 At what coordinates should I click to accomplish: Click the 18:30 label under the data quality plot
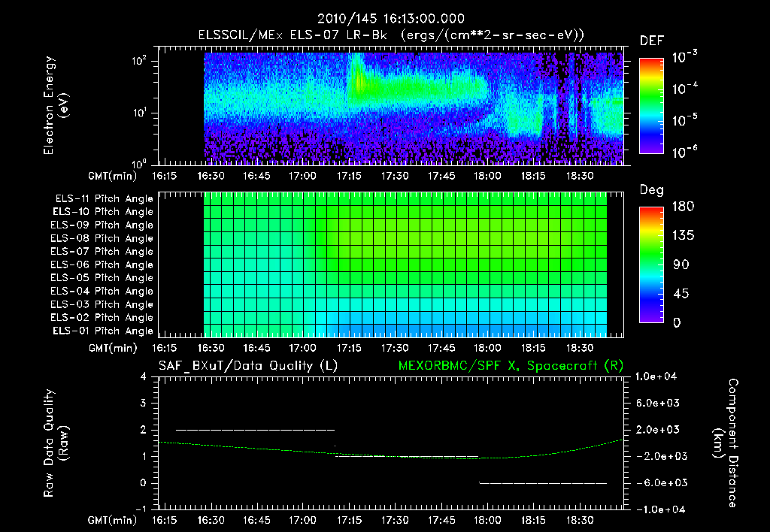click(x=580, y=520)
